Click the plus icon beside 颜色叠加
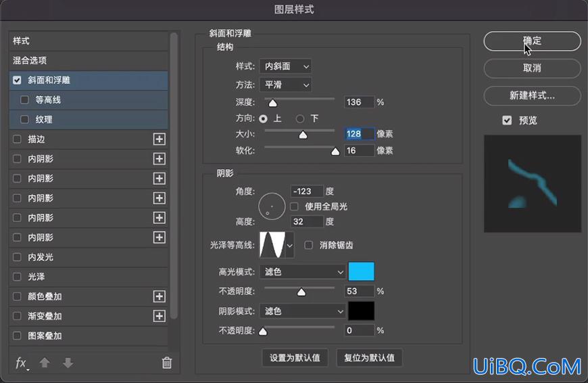Screen dimensions: 588x383 tap(160, 296)
